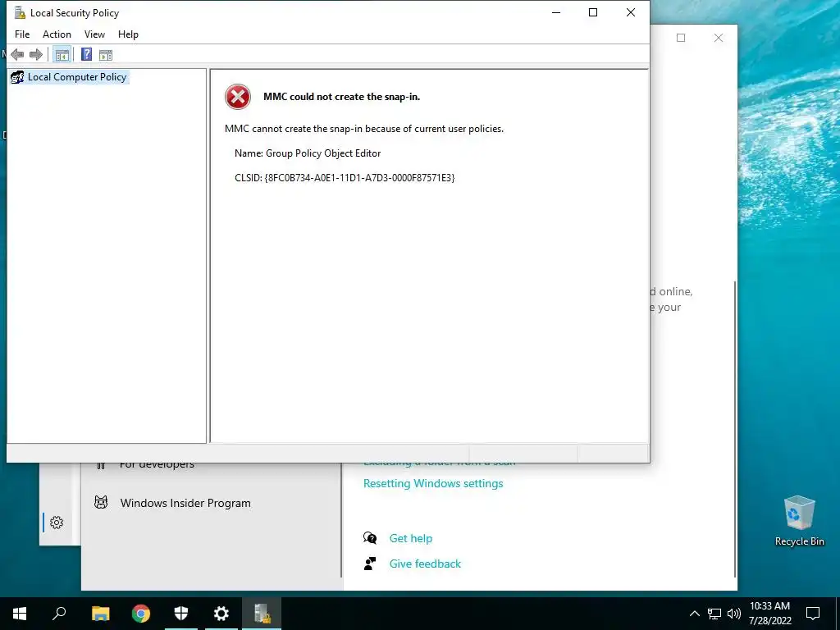This screenshot has height=630, width=840.
Task: Open Windows Insider Program in Settings
Action: pyautogui.click(x=185, y=503)
